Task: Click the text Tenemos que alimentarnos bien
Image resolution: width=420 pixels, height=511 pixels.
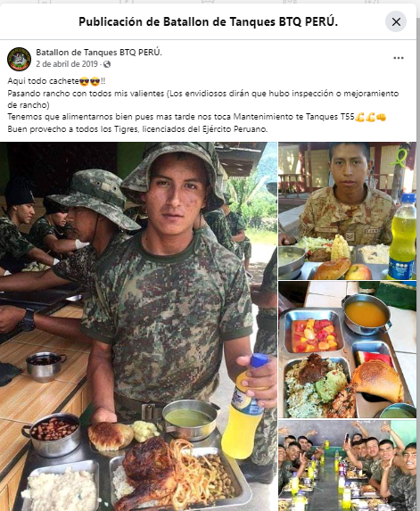Action: pyautogui.click(x=67, y=117)
